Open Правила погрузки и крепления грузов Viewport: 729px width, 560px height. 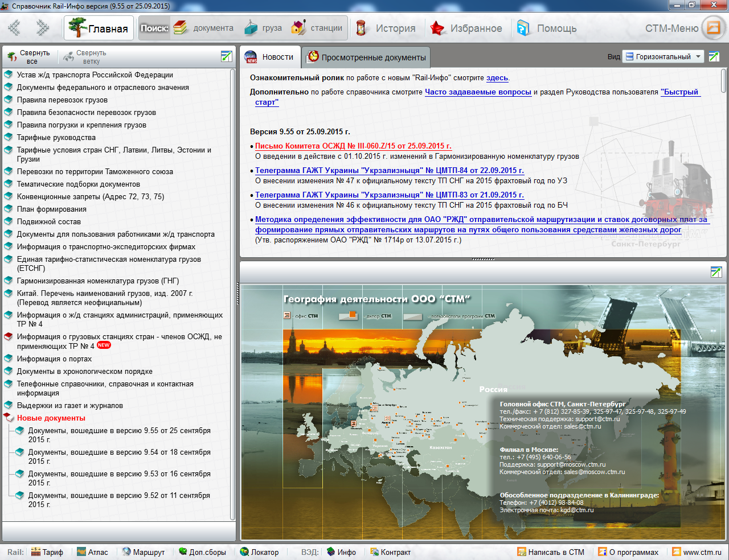tap(81, 125)
